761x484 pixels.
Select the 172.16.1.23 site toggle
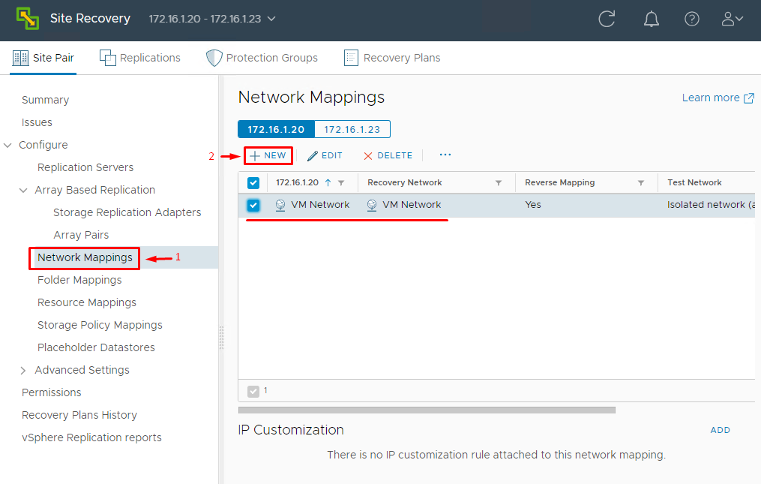352,130
